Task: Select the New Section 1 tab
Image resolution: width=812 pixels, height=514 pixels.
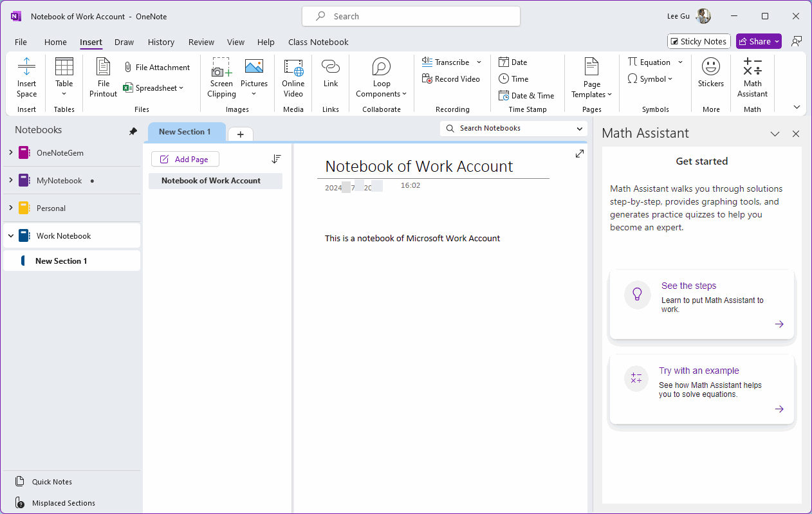Action: 187,132
